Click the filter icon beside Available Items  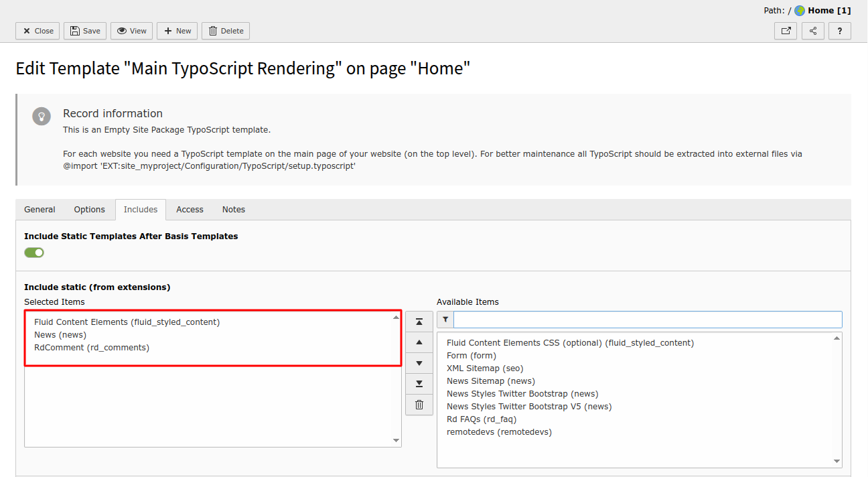[445, 319]
